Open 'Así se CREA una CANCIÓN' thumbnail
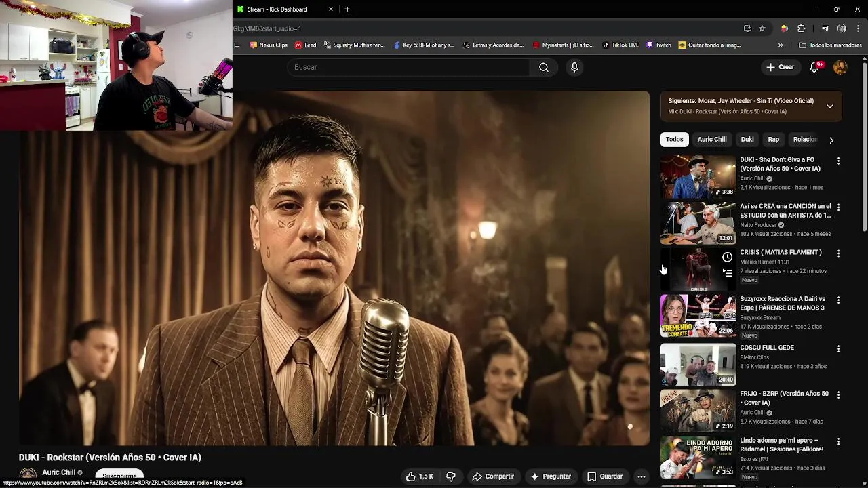Image resolution: width=868 pixels, height=488 pixels. point(698,222)
